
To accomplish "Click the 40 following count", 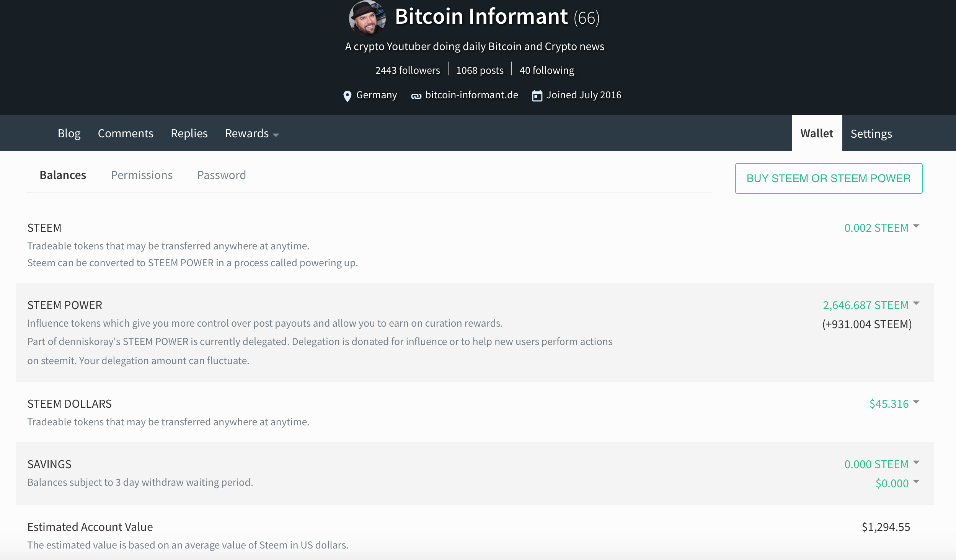I will point(547,70).
